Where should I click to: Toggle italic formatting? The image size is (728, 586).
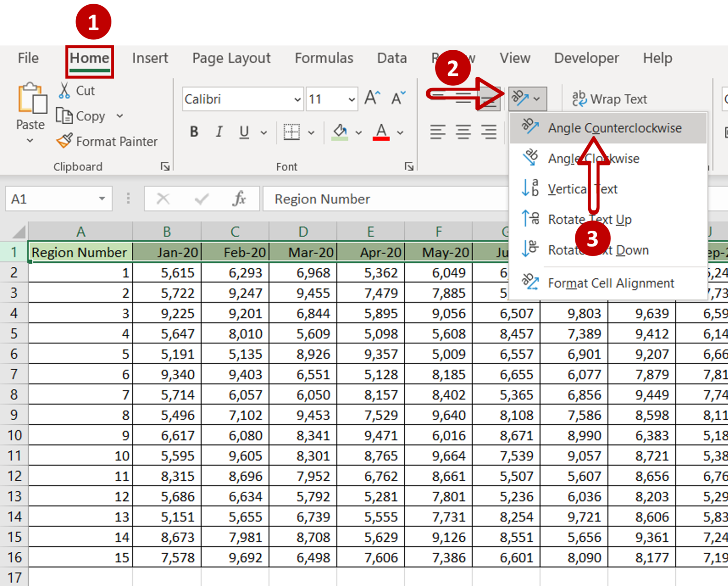pyautogui.click(x=218, y=132)
